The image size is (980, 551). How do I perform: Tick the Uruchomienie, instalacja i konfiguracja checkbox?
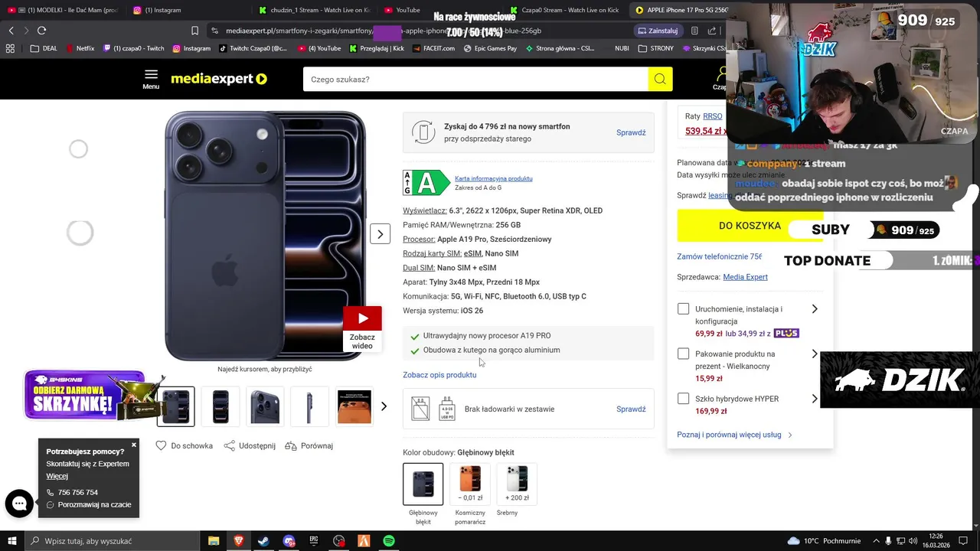[683, 309]
